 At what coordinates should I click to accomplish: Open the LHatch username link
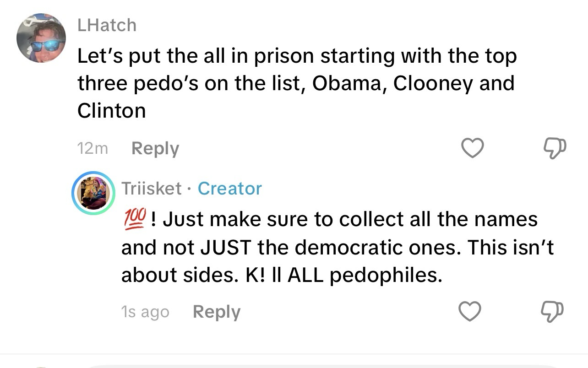click(x=107, y=25)
